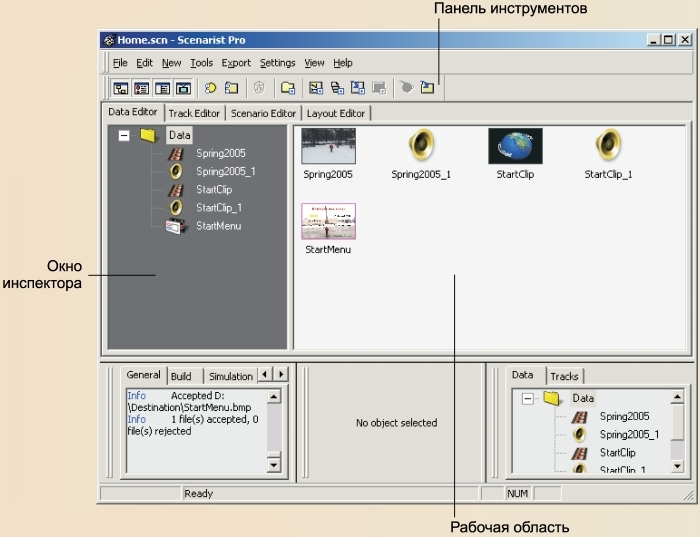Click the left arrow to scroll the log tabs
700x537 pixels.
coord(265,374)
